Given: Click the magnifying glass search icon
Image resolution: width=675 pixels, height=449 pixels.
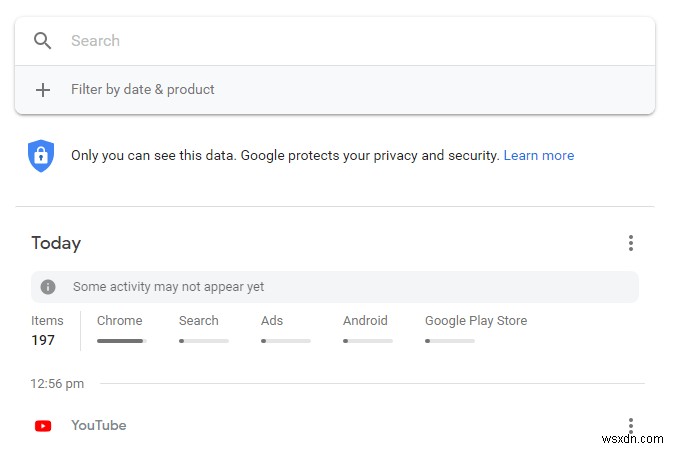Looking at the screenshot, I should [x=42, y=41].
